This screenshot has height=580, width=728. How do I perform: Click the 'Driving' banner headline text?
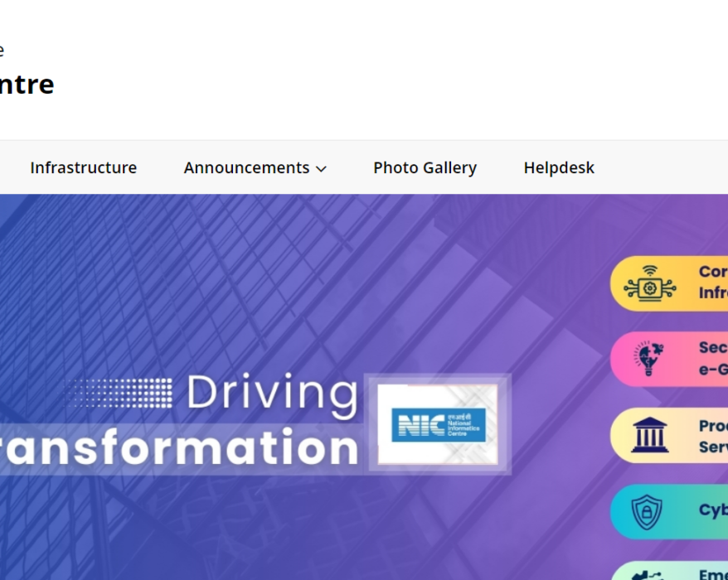tap(273, 394)
